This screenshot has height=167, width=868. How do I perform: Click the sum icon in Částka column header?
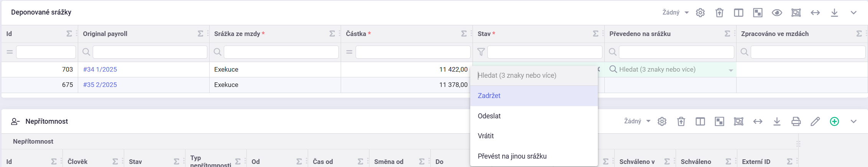coord(464,34)
